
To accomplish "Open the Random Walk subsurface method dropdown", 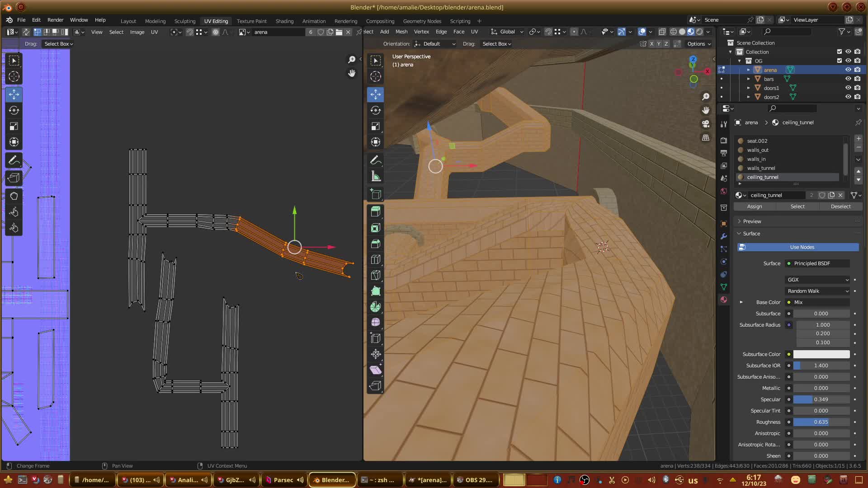I will 817,291.
